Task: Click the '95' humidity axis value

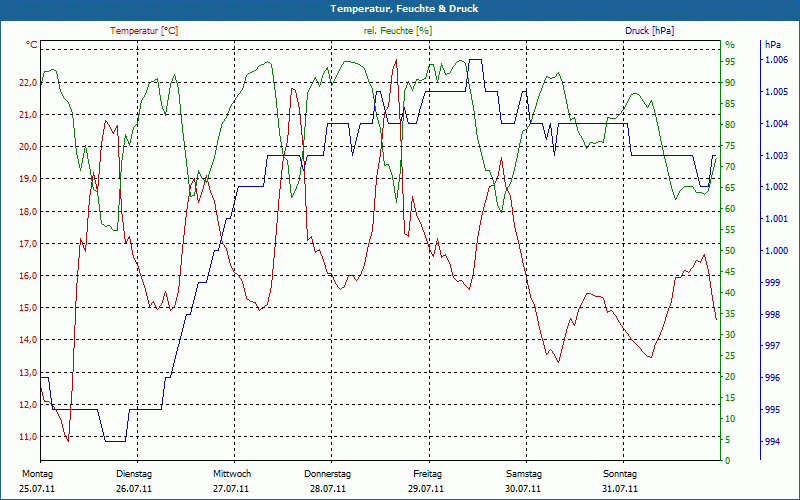Action: (730, 62)
